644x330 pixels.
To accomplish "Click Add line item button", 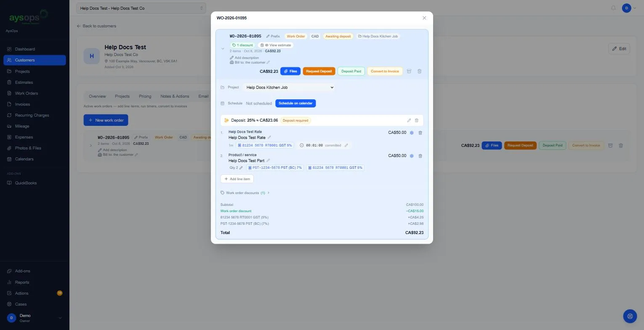I will 237,179.
